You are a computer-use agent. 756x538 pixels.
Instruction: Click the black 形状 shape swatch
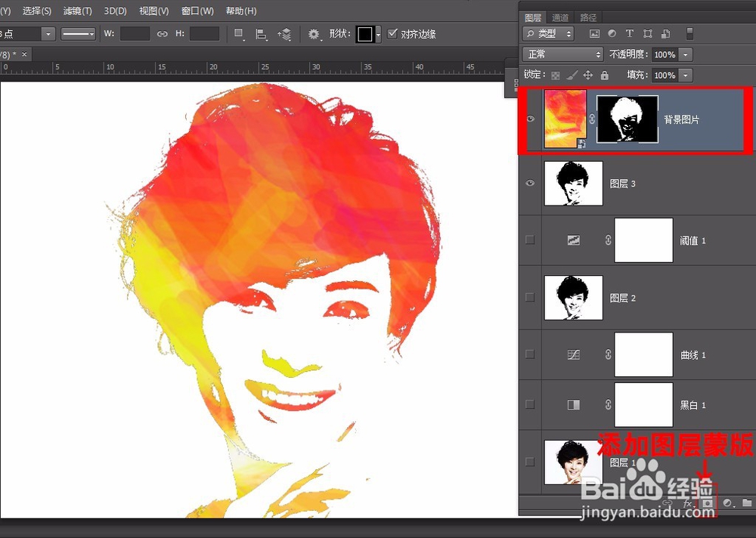coord(365,34)
